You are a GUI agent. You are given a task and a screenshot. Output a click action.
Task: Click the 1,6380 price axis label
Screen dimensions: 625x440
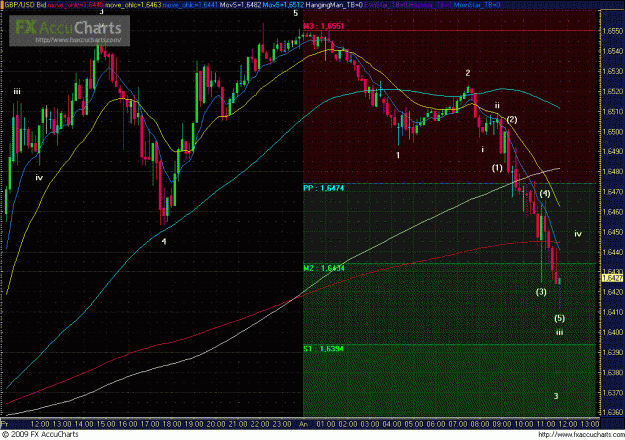pyautogui.click(x=613, y=373)
